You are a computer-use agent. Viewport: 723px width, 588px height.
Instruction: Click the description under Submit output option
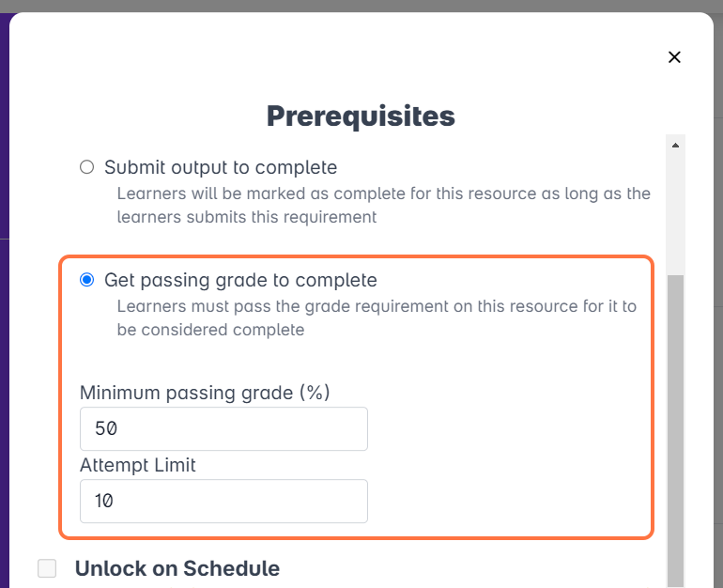pos(383,205)
